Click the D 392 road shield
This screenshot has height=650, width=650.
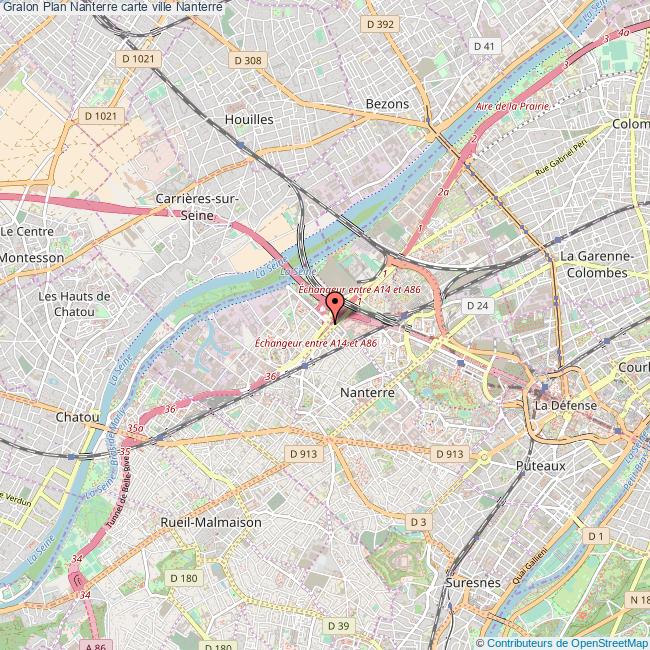[380, 24]
